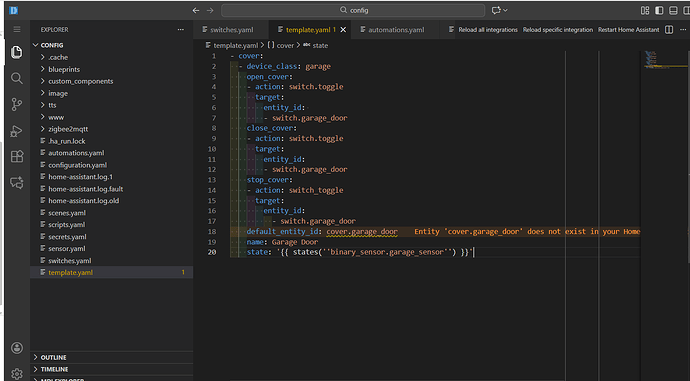Open switches.yaml in the explorer

70,261
